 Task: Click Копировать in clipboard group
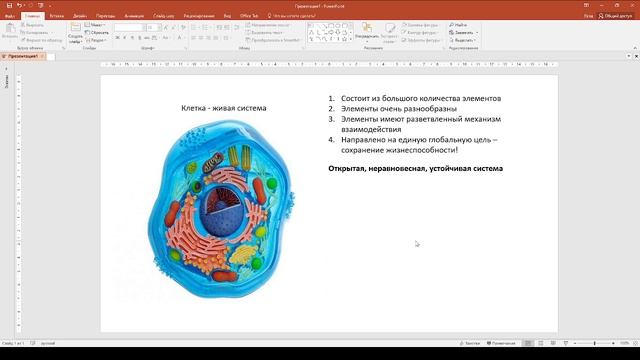(35, 32)
